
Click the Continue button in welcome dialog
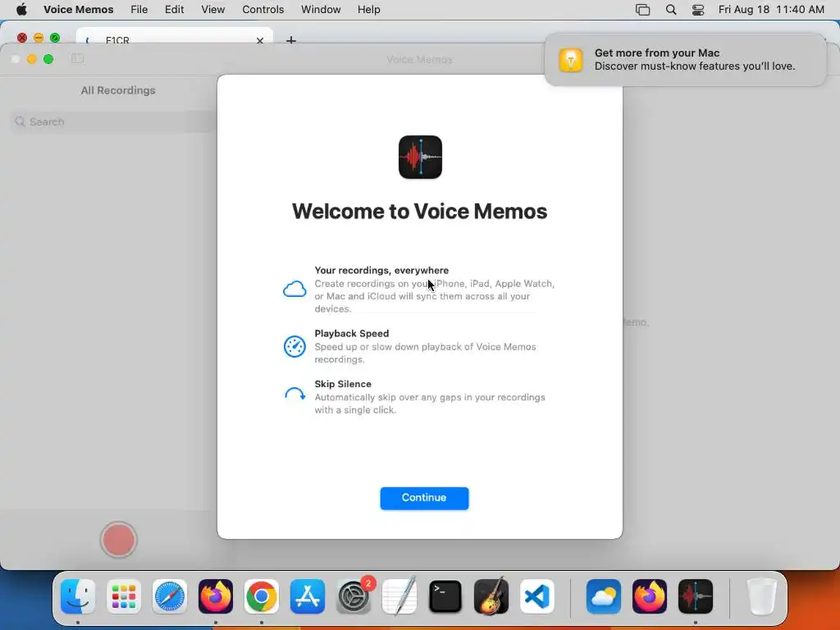(x=424, y=498)
